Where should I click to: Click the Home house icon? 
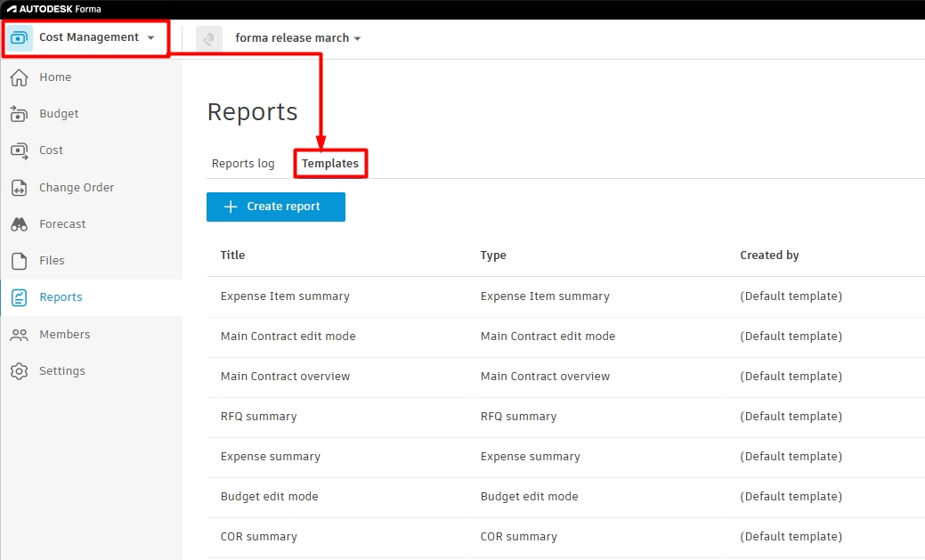(x=19, y=77)
